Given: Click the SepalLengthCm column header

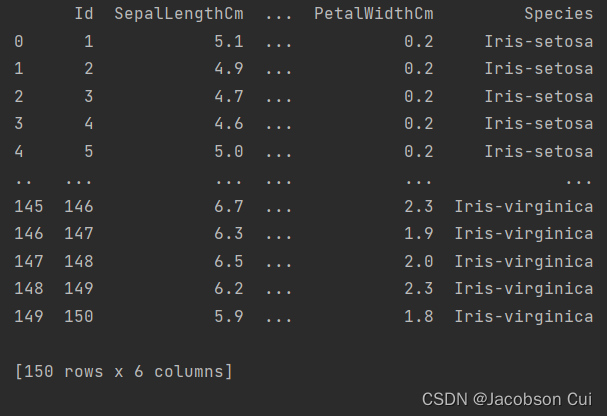Looking at the screenshot, I should coord(179,14).
